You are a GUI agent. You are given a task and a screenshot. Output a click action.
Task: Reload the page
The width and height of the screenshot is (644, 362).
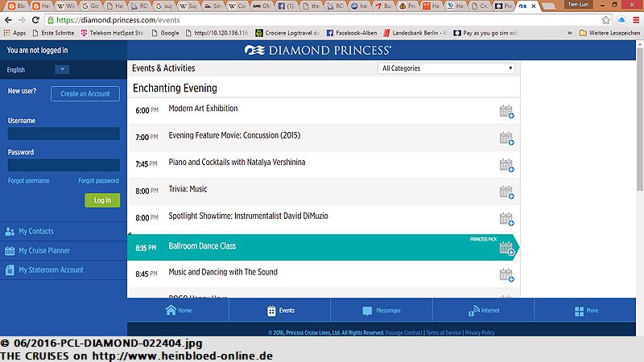click(35, 19)
